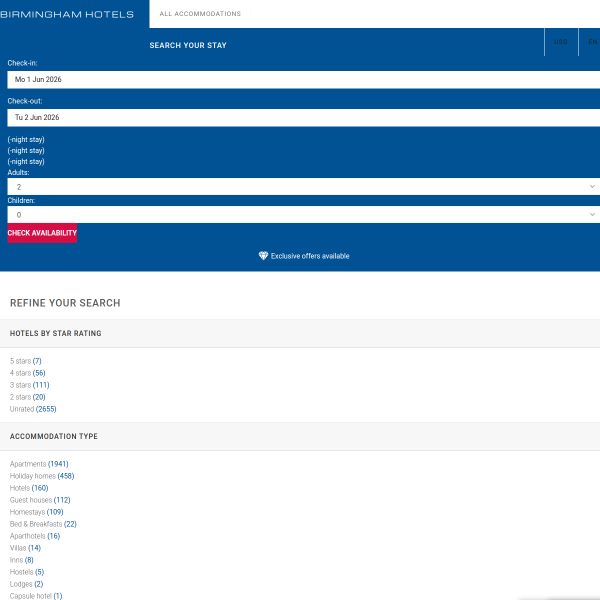Image resolution: width=600 pixels, height=600 pixels.
Task: Click the diamond exclusive offers icon
Action: click(263, 256)
